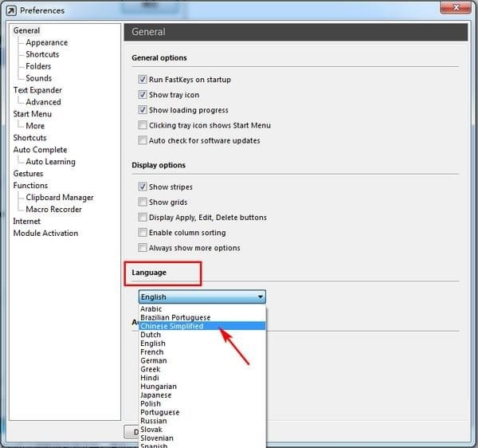Image resolution: width=478 pixels, height=448 pixels.
Task: Close the Preferences window
Action: tap(456, 7)
